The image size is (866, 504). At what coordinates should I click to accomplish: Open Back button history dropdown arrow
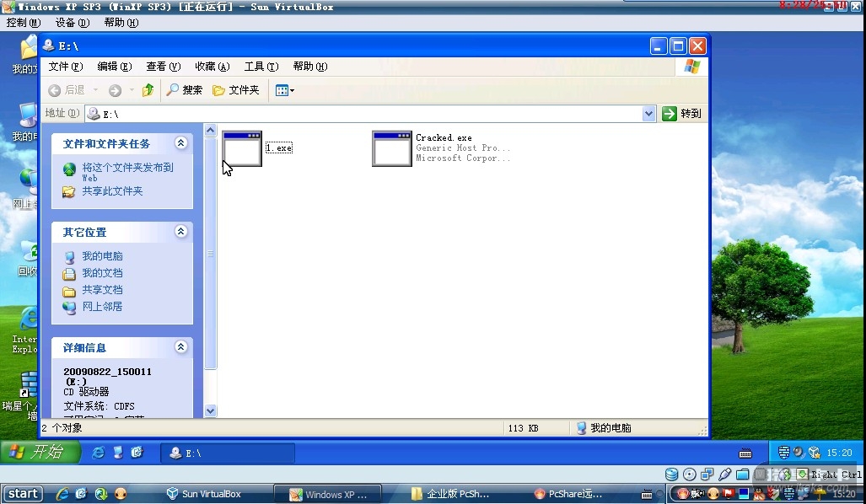[x=95, y=90]
